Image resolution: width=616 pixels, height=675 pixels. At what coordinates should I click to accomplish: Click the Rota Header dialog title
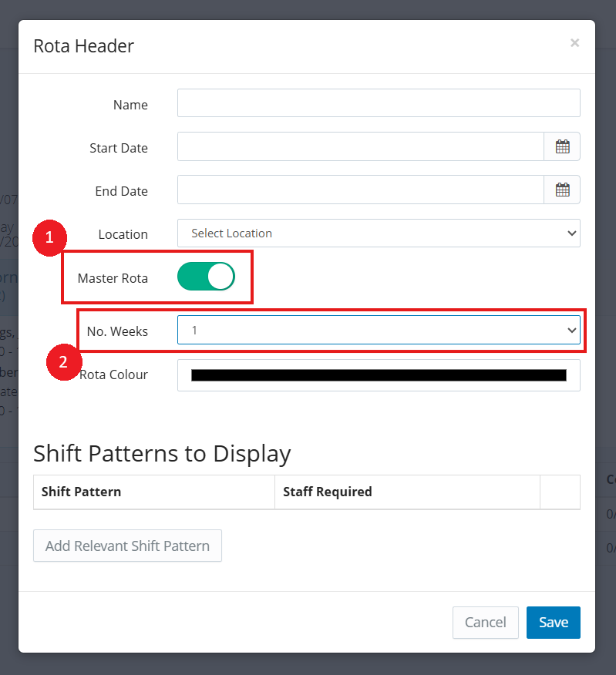coord(84,46)
